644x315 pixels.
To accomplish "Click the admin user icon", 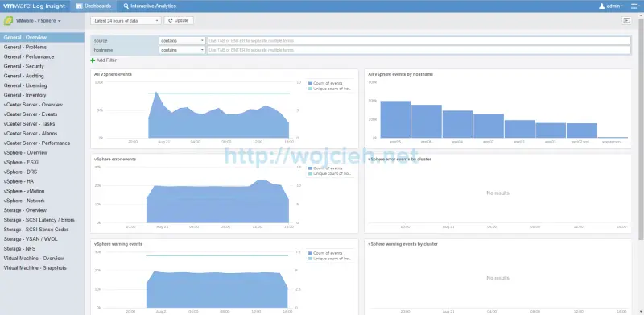I will point(601,6).
